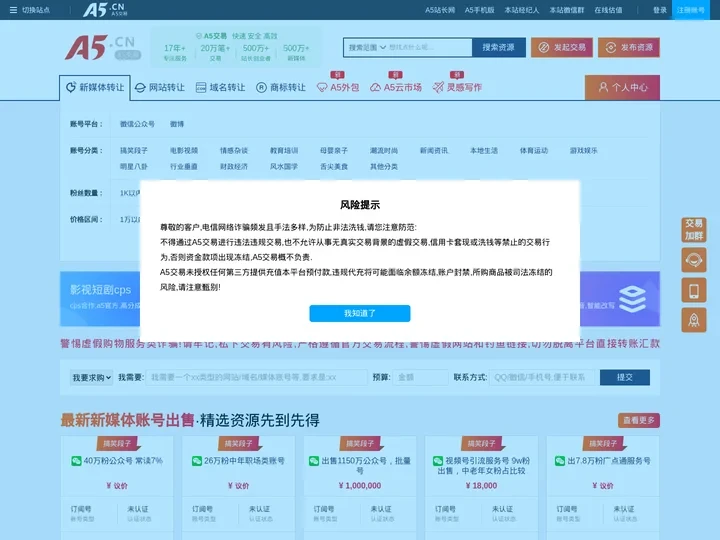Click WeChat icon on 出售1150万公众号 listing
Screen dimensions: 720x540
tap(314, 461)
